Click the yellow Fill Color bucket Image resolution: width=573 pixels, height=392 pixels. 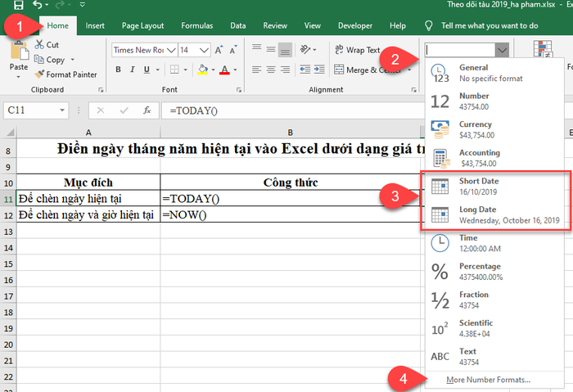tap(203, 70)
